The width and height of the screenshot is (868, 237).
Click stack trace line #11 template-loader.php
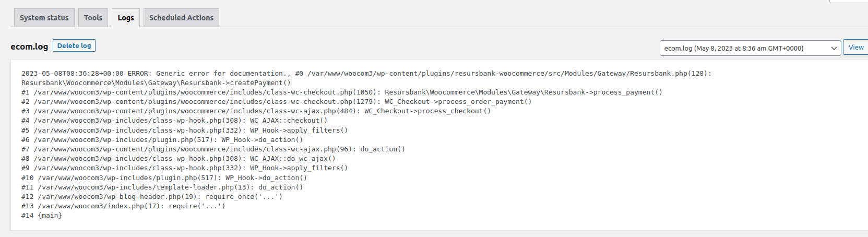(x=162, y=187)
